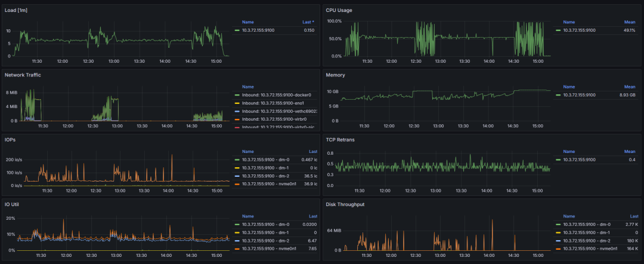Open the Memory panel title menu
The image size is (644, 264).
click(x=335, y=75)
